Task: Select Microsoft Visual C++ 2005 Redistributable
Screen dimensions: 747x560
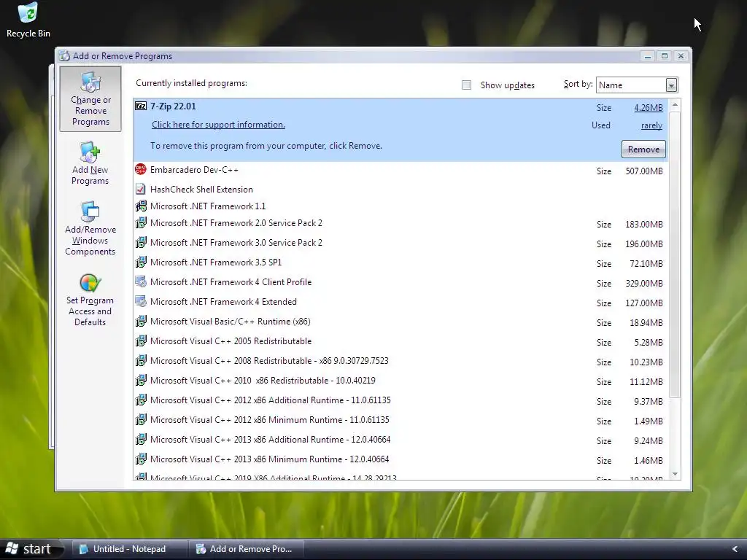Action: (400, 341)
